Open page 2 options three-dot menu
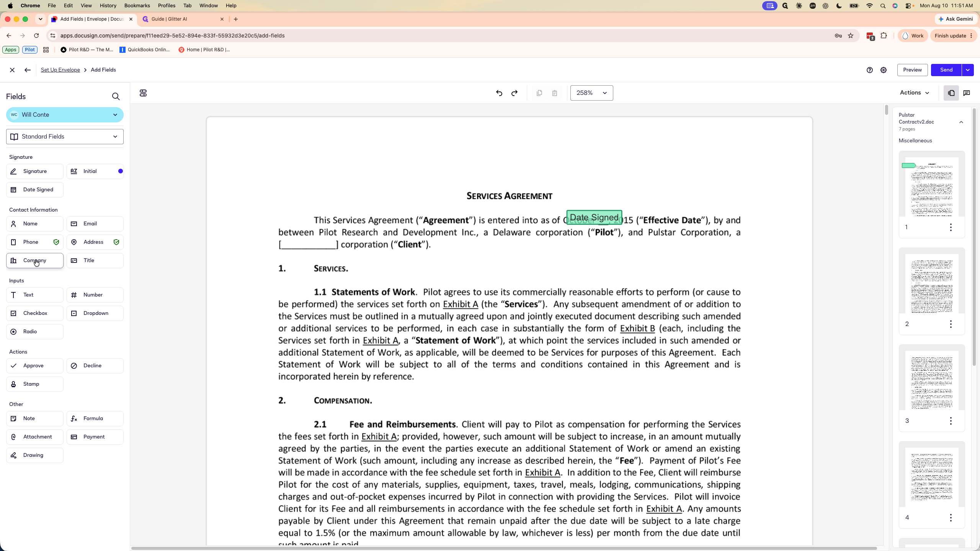 click(951, 324)
